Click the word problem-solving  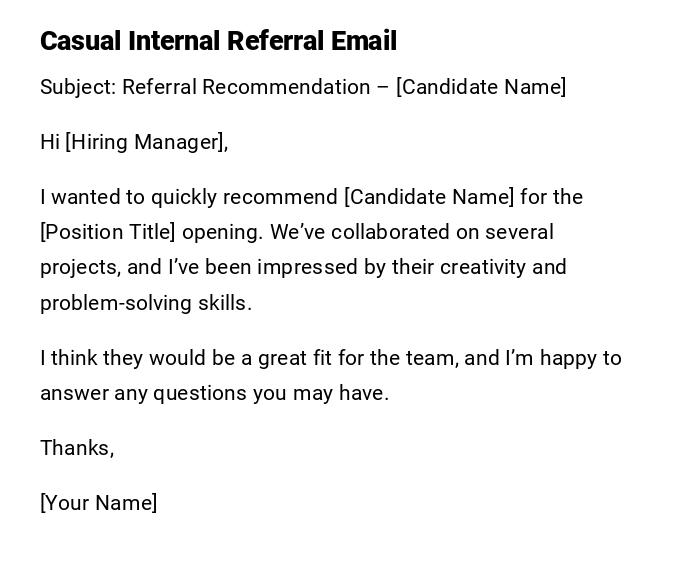pos(110,303)
